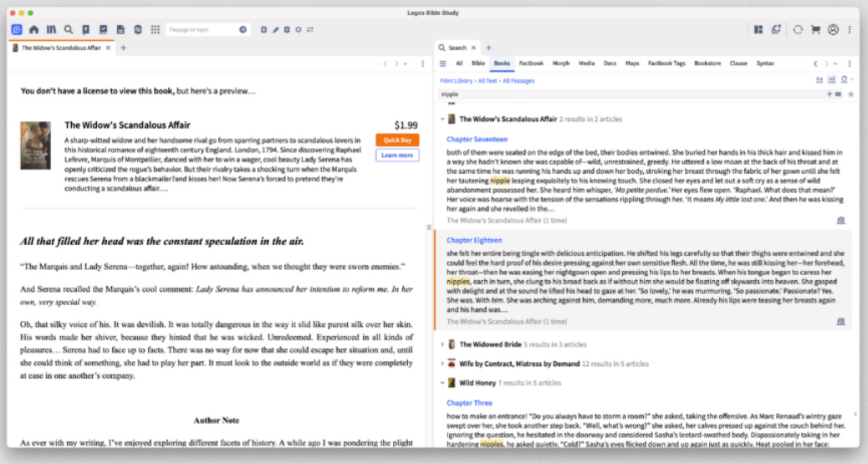
Task: Open the Home dashboard icon
Action: [33, 29]
